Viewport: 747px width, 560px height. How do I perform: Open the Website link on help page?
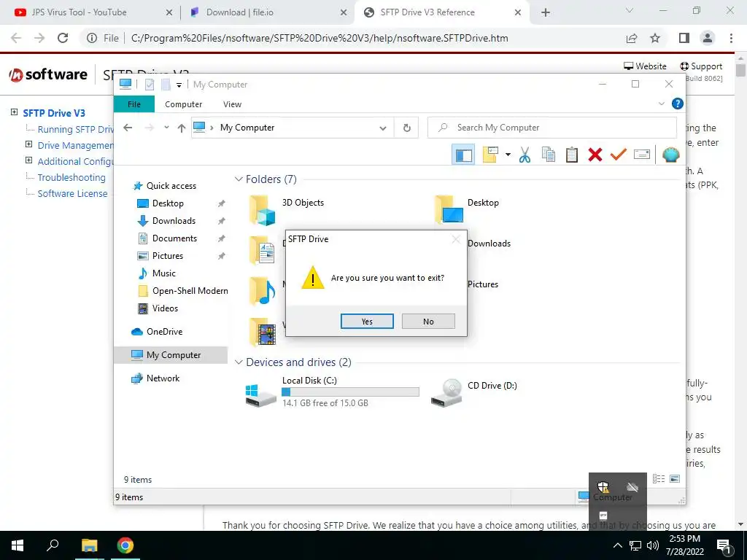645,66
